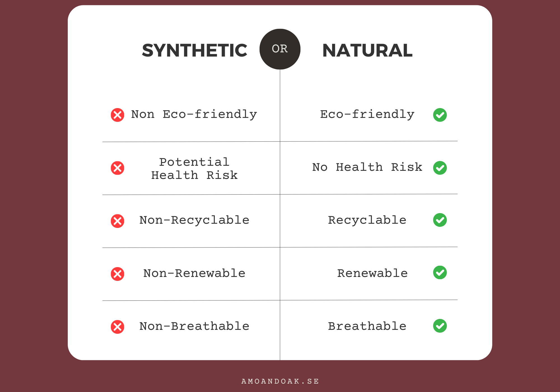Select the No Health Risk label
560x392 pixels.
click(x=367, y=167)
